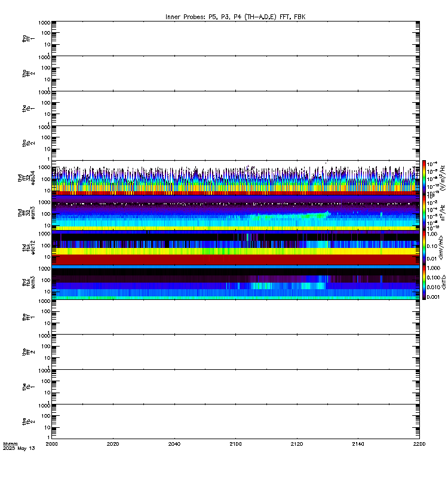Click the 'hhmm' axis unit label
The width and height of the screenshot is (448, 478).
pos(10,444)
